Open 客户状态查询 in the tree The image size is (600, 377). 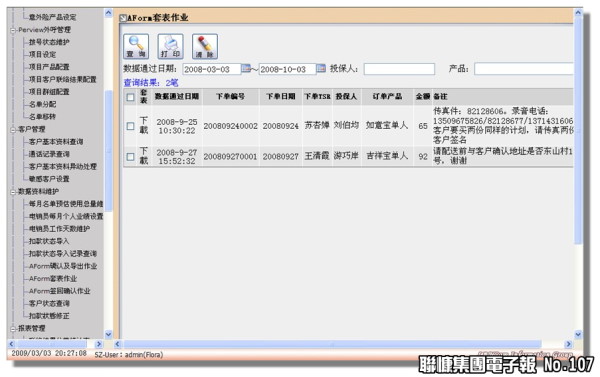point(49,303)
